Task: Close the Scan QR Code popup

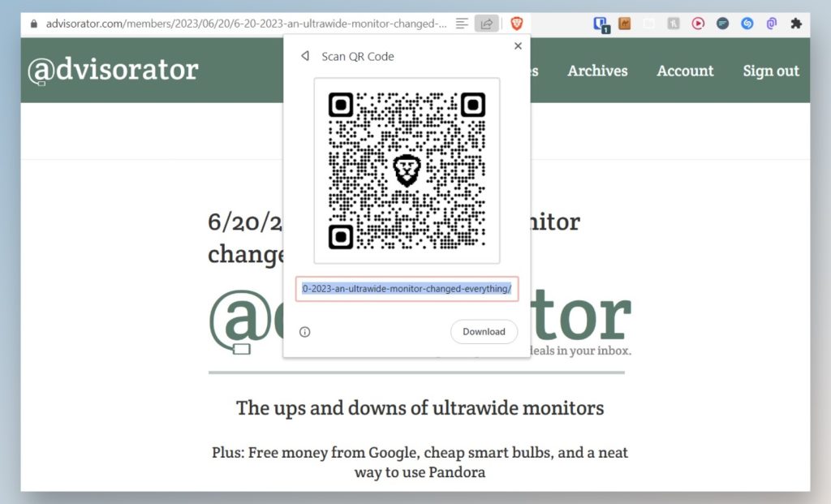Action: point(518,46)
